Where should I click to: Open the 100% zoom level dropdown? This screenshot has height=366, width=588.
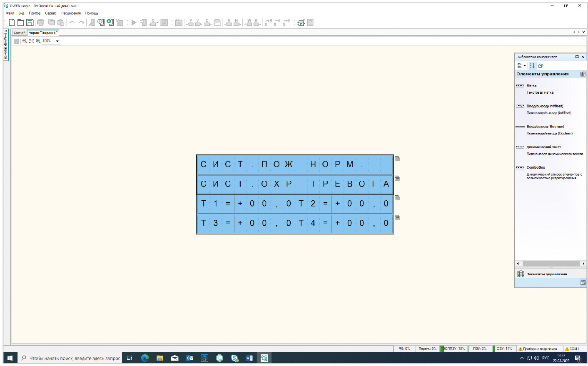(x=57, y=41)
